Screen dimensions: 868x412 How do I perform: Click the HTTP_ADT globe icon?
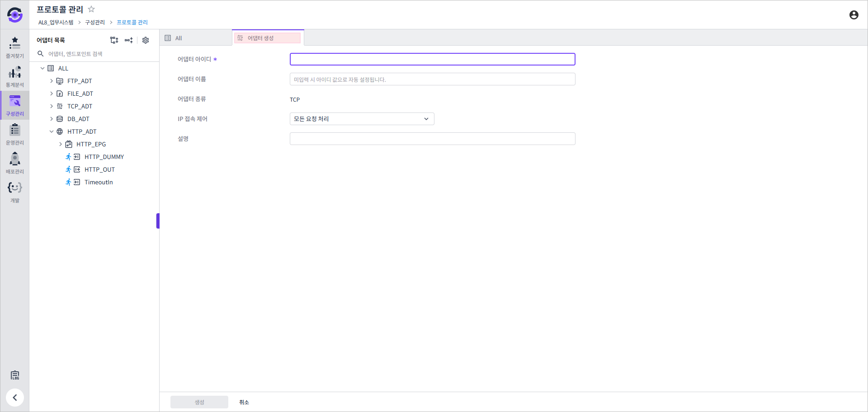pos(60,131)
